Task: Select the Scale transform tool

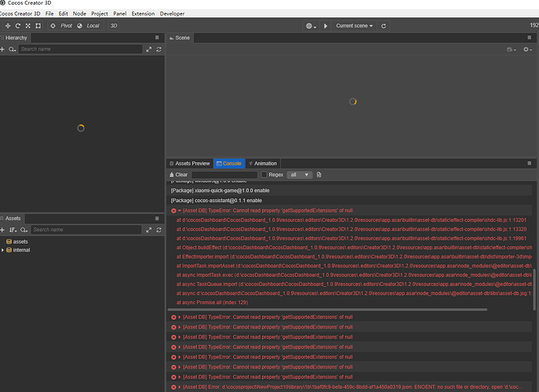Action: point(27,26)
